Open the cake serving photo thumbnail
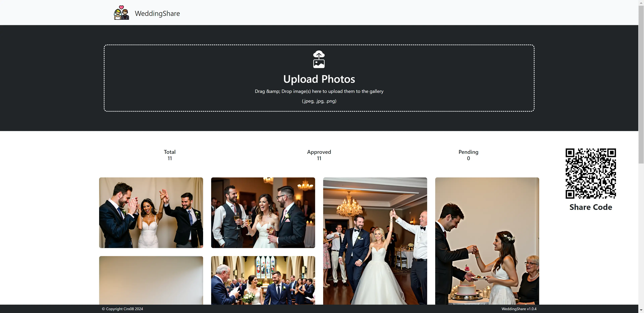The height and width of the screenshot is (313, 644). pyautogui.click(x=487, y=240)
